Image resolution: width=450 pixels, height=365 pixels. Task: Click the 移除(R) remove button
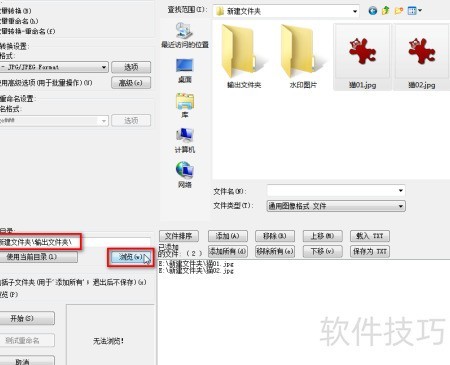tap(275, 236)
